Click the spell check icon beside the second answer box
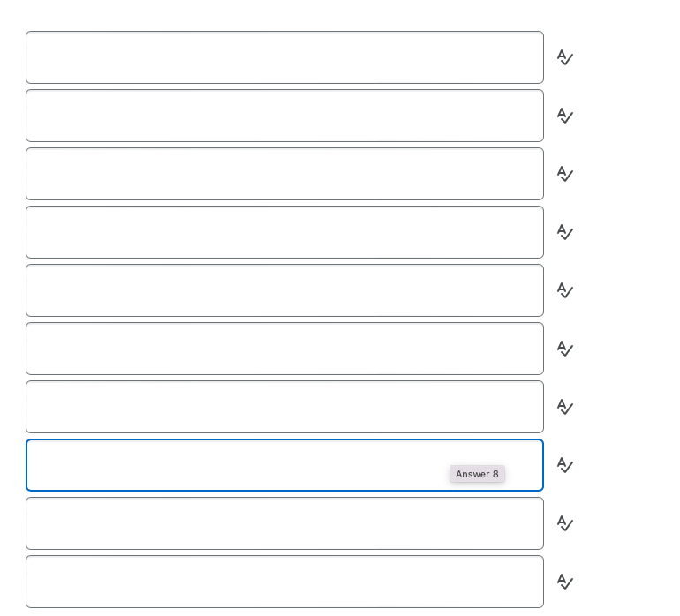The image size is (680, 616). point(565,116)
